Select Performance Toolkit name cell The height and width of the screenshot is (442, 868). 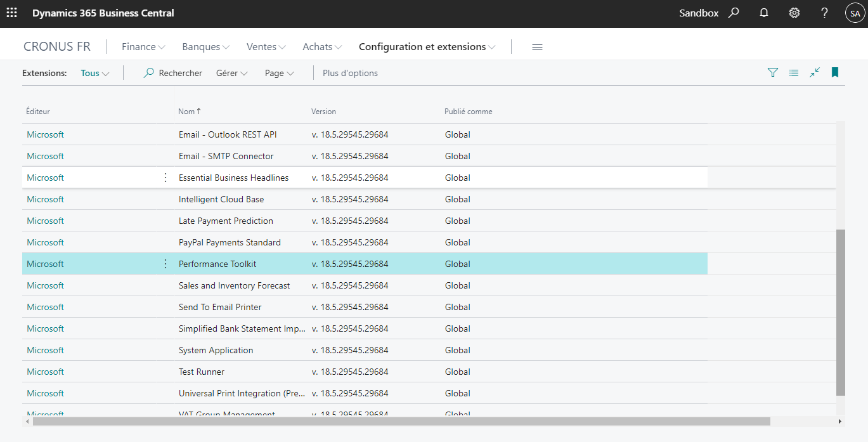pos(217,264)
